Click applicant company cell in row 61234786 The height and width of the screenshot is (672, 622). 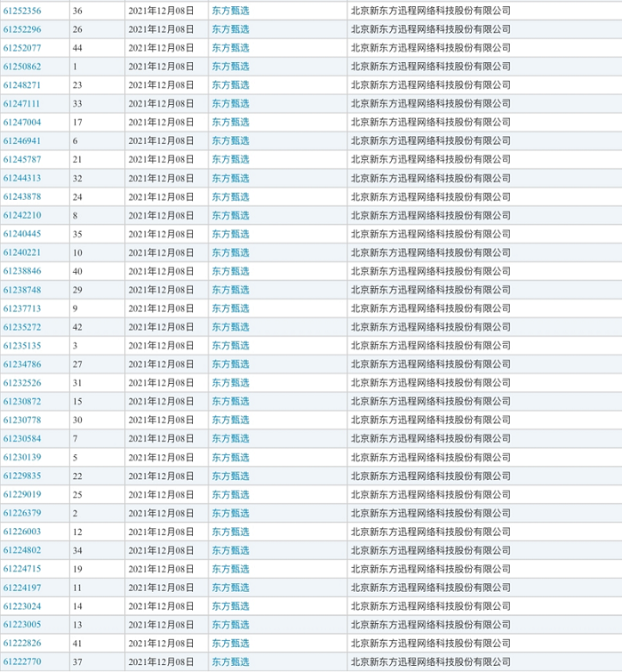430,364
